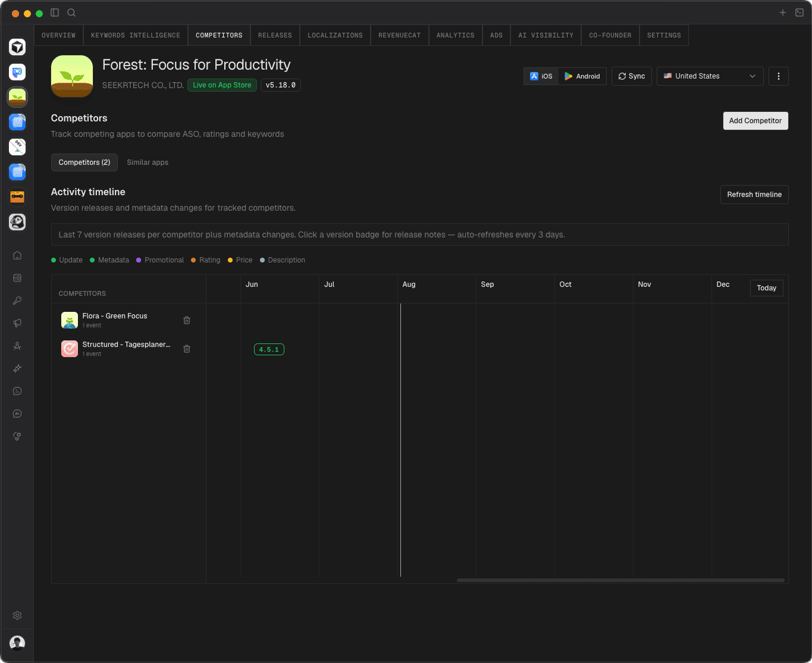The height and width of the screenshot is (663, 812).
Task: Switch to the Localizations tab
Action: tap(335, 35)
